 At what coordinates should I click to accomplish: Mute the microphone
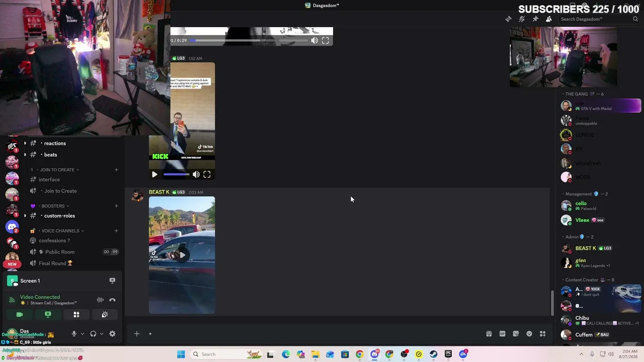pos(74,334)
